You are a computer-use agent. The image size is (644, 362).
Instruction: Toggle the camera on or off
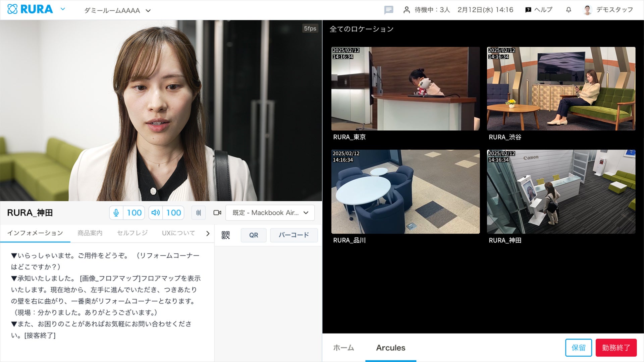point(217,213)
